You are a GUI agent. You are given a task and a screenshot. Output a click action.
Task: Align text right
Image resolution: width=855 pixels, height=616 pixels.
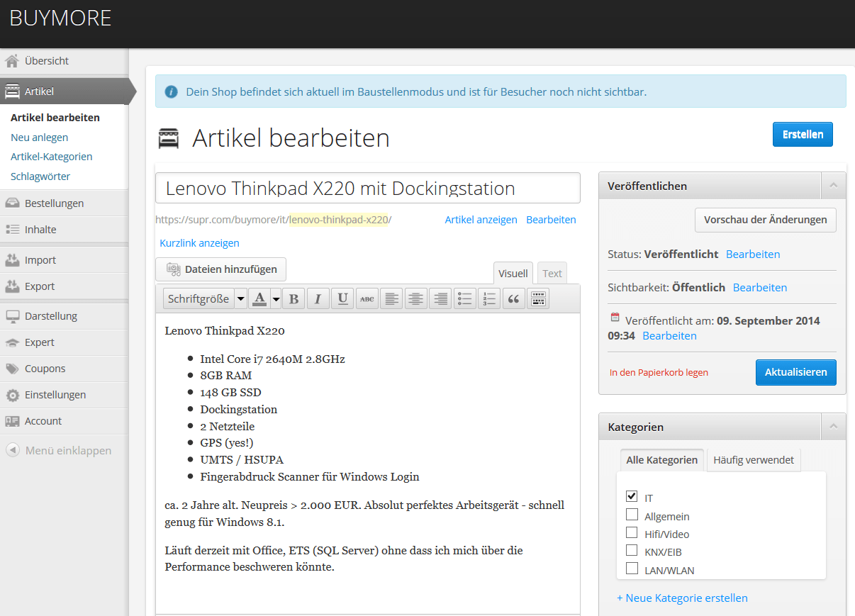(440, 299)
